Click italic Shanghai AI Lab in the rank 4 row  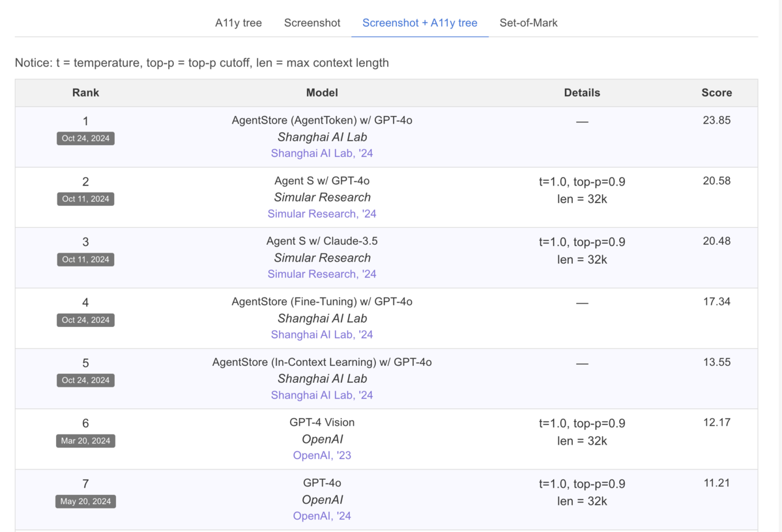322,318
